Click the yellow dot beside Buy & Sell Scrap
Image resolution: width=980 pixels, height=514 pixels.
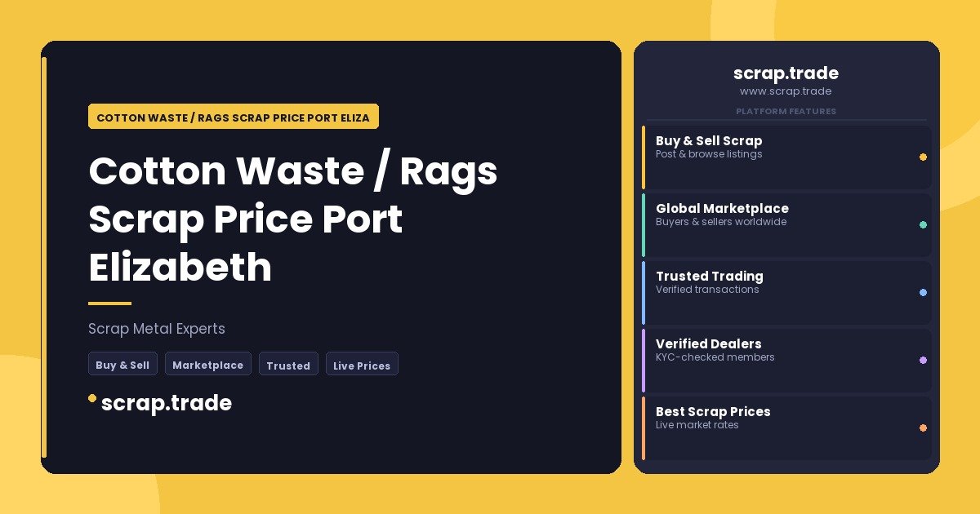point(923,157)
